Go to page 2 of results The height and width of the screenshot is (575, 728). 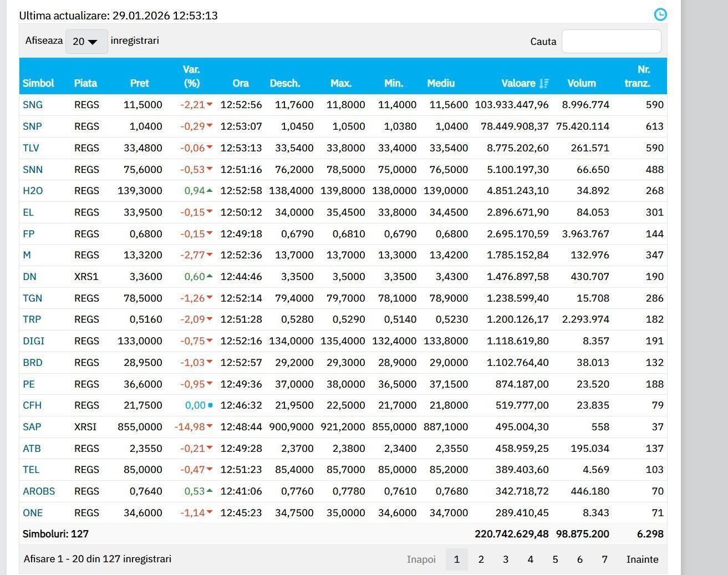(x=481, y=559)
